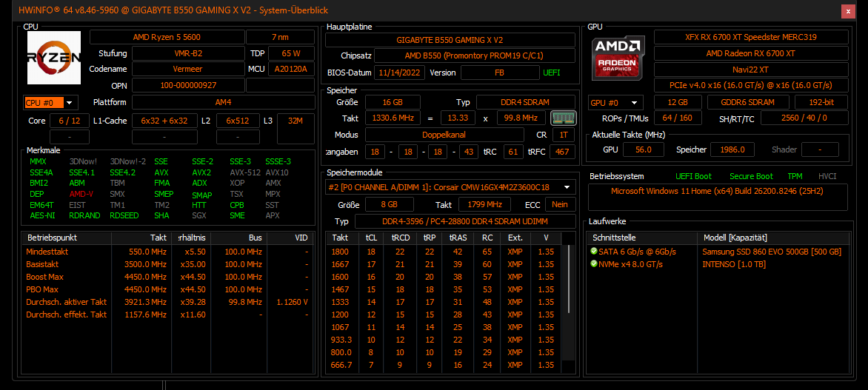Click the OPN value 100-000000927
This screenshot has height=390, width=868.
[x=188, y=85]
